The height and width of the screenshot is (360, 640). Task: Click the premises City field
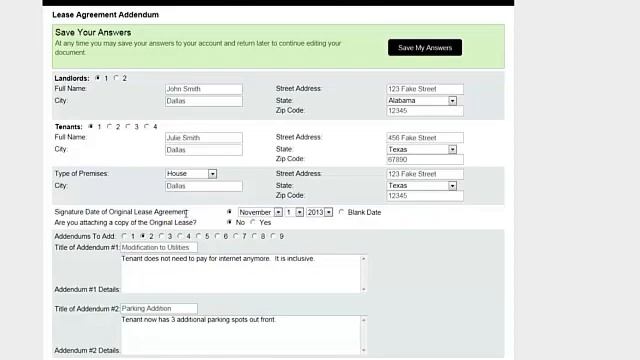pos(204,186)
